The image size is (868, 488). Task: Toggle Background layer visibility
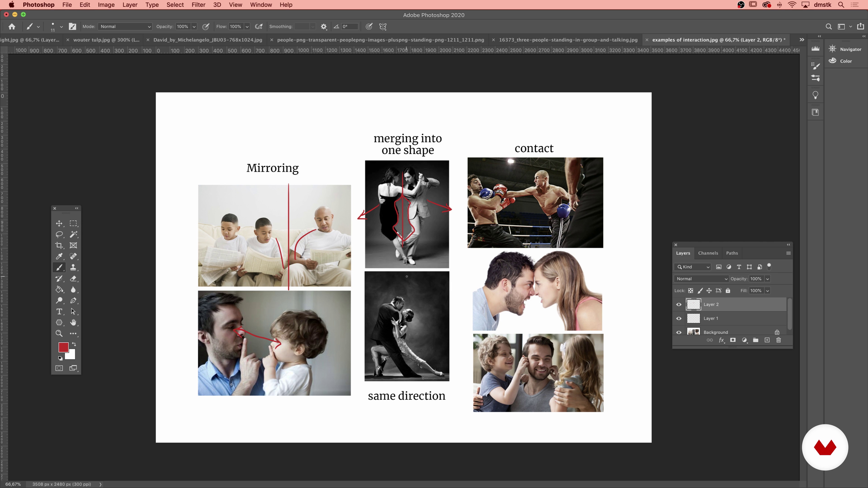679,332
